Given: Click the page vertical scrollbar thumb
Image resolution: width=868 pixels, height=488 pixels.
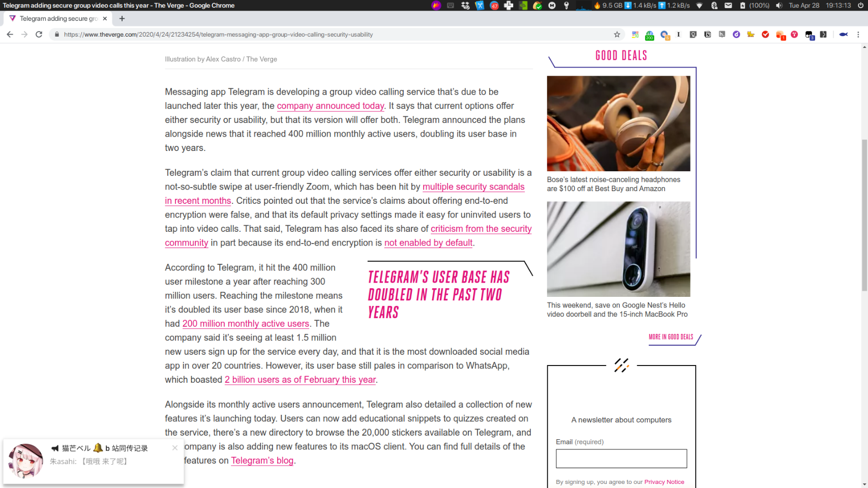Looking at the screenshot, I should point(864,215).
